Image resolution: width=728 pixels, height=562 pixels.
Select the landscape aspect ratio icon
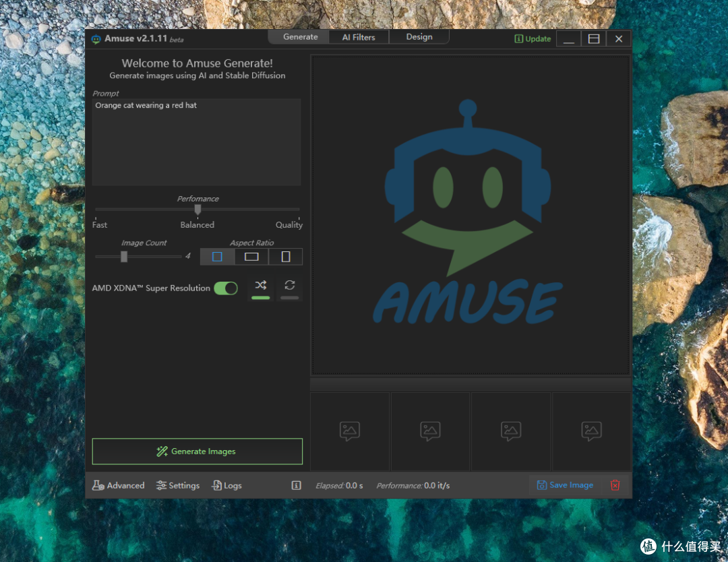[251, 257]
